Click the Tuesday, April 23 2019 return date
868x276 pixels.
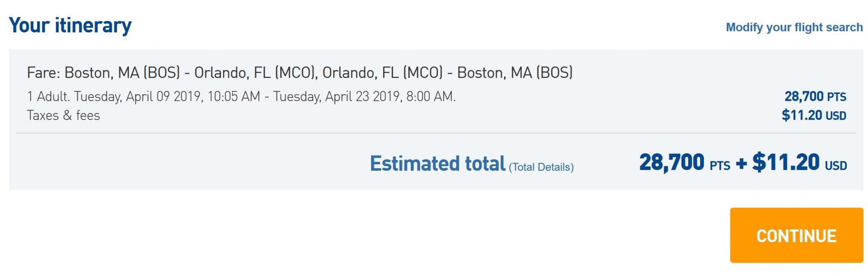(x=337, y=96)
